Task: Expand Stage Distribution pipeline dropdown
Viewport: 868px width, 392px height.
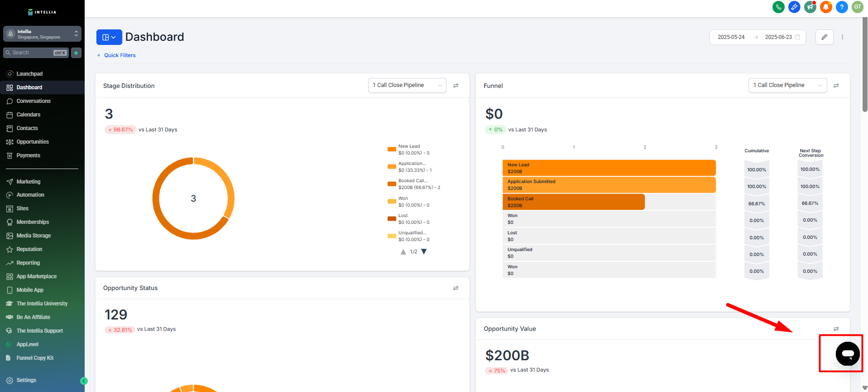Action: coord(407,85)
